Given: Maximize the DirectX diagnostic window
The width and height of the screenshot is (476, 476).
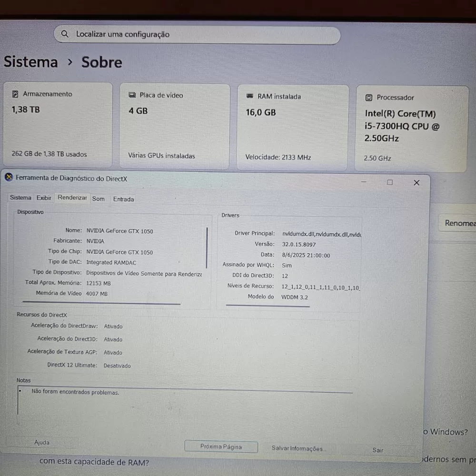Looking at the screenshot, I should 390,182.
